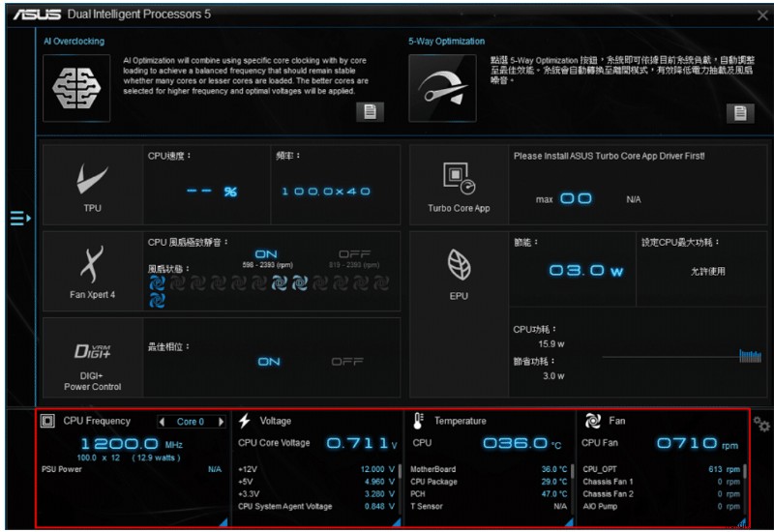Click the Voltage list scrollbar

pos(400,471)
